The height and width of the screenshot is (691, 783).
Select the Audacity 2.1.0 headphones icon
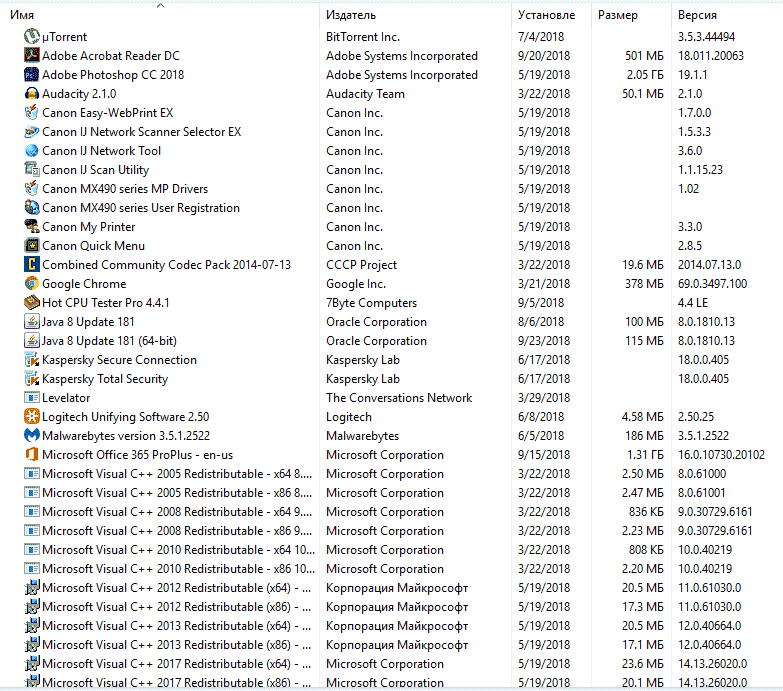(x=31, y=93)
